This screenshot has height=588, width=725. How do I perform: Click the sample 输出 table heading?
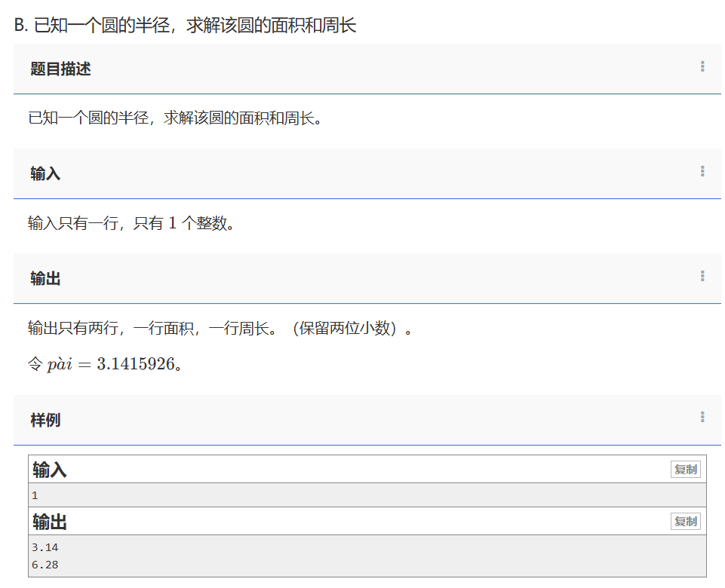(50, 522)
